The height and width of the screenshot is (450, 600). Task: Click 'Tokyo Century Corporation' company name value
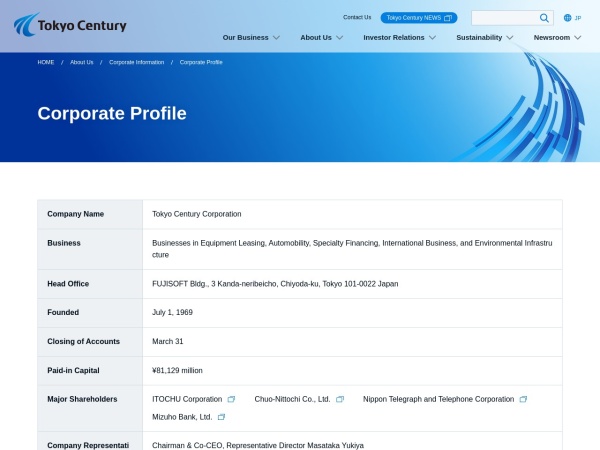click(x=197, y=214)
